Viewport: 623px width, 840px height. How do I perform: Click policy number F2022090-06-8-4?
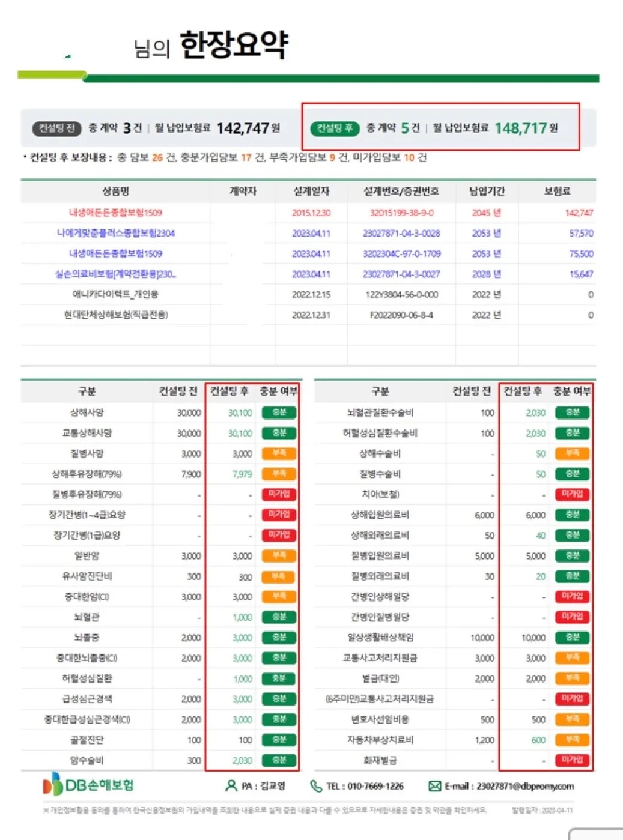coord(401,315)
